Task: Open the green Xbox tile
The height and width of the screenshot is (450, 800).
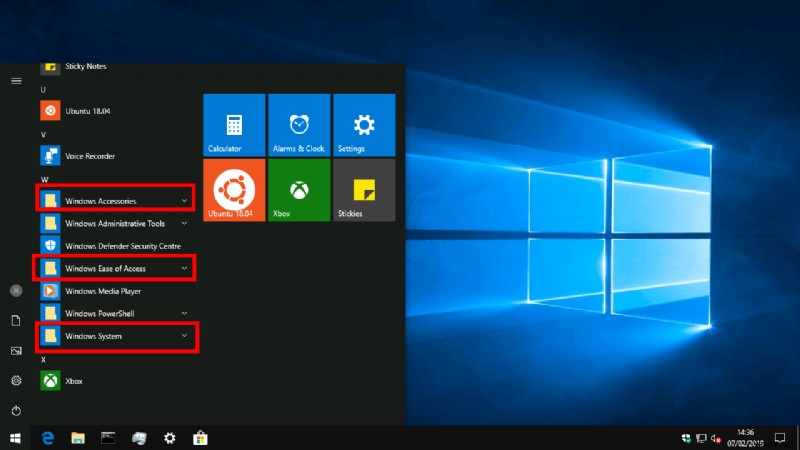Action: (x=299, y=190)
